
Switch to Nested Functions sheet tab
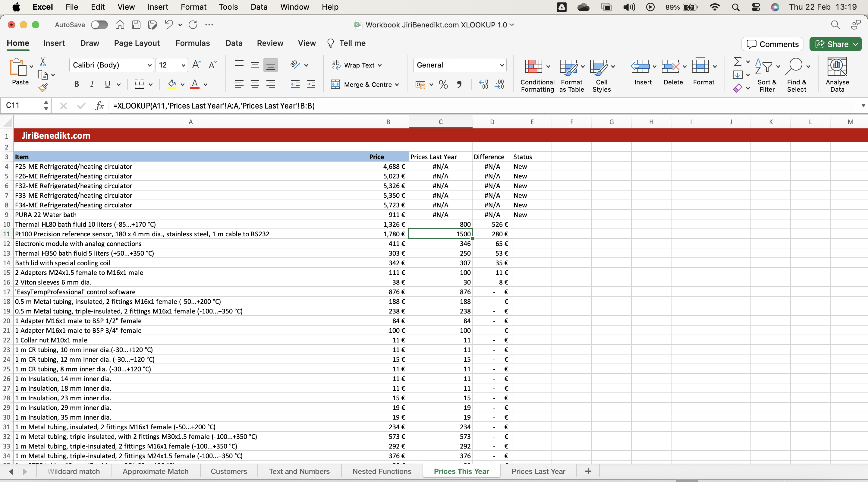pyautogui.click(x=382, y=471)
